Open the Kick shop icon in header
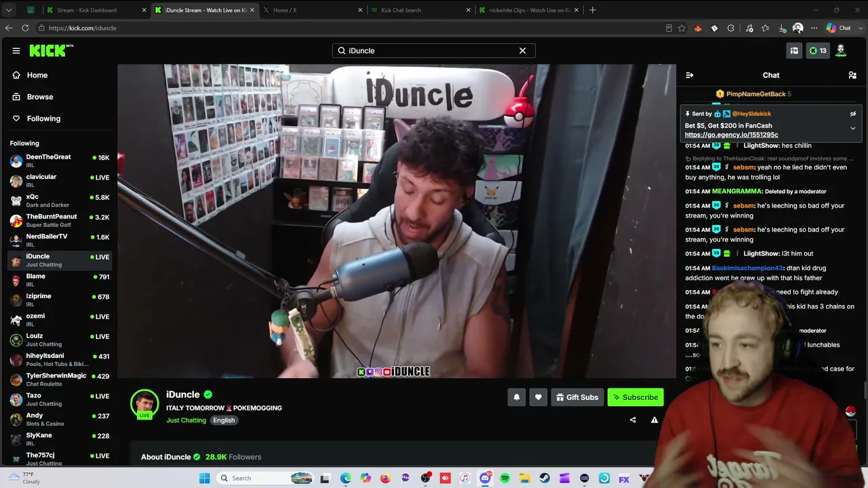This screenshot has height=488, width=868. [x=794, y=51]
